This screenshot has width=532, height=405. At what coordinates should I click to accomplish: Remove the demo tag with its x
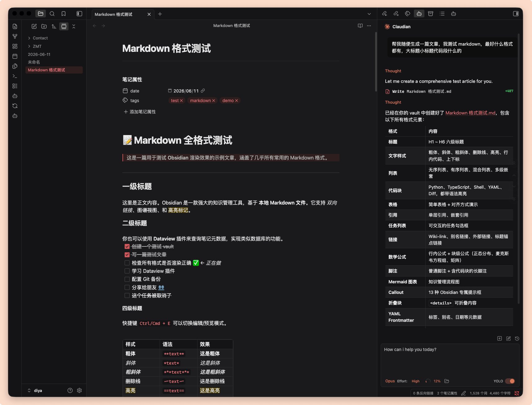(237, 101)
